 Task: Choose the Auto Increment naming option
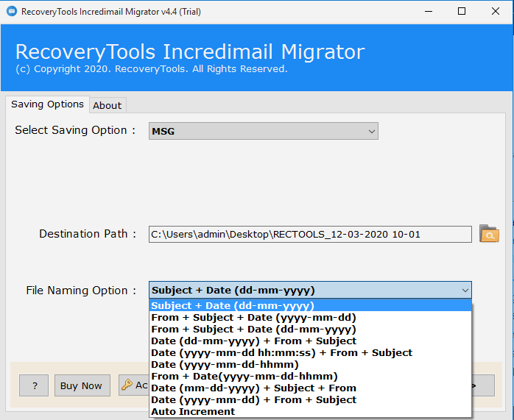coord(310,411)
